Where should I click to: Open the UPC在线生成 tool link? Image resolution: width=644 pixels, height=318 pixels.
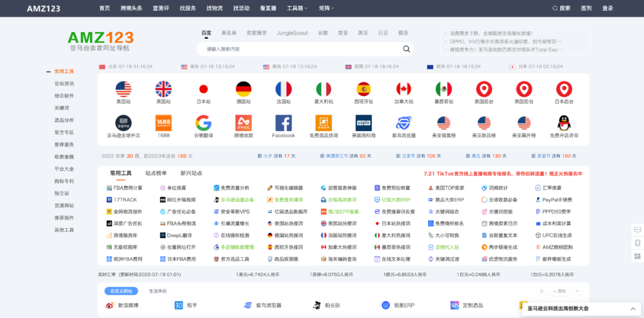click(x=554, y=236)
